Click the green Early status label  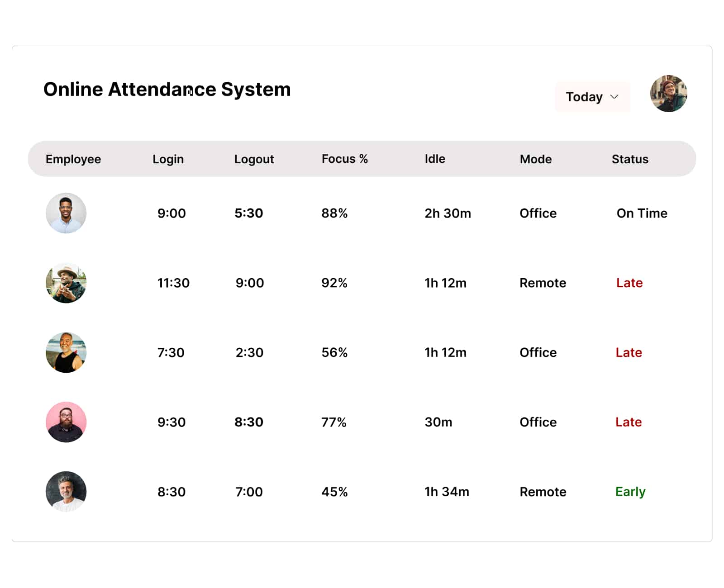tap(630, 492)
